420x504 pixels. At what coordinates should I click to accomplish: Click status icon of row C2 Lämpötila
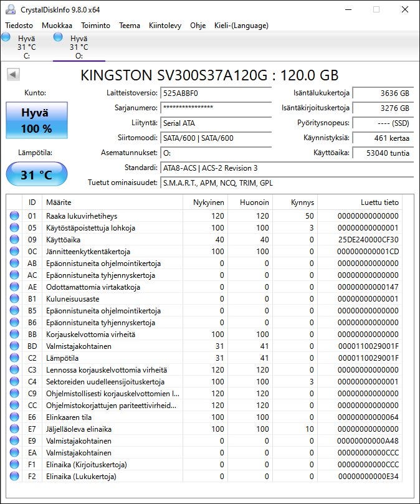[x=14, y=358]
